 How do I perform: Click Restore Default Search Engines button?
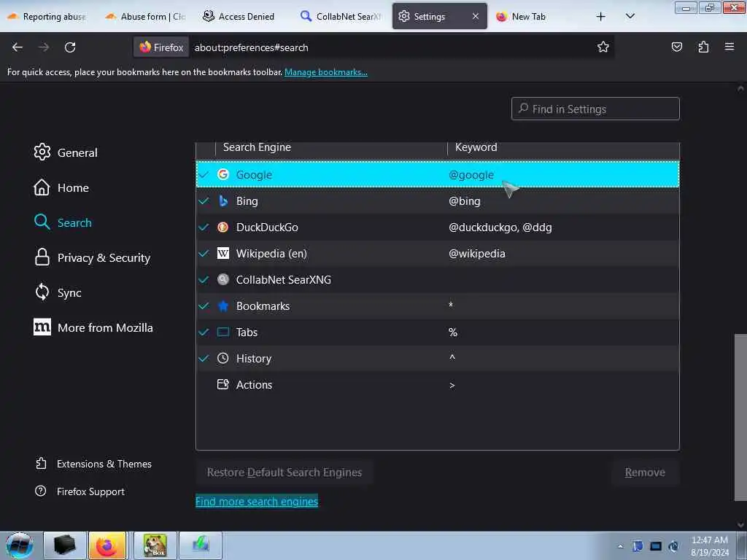click(285, 472)
